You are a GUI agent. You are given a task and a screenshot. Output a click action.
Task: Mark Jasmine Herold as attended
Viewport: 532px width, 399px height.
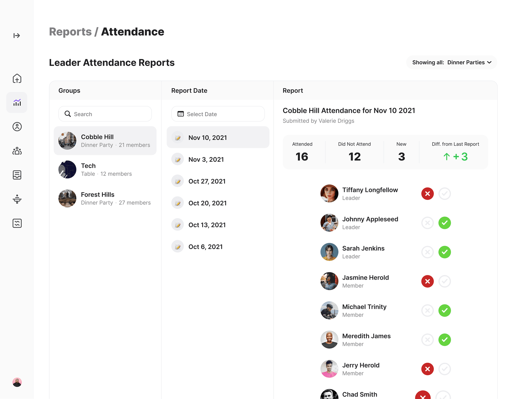444,281
